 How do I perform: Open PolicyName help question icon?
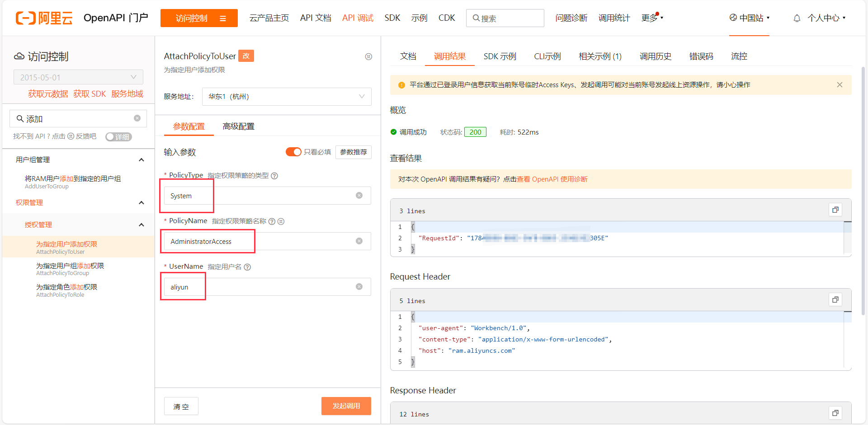[x=272, y=221]
